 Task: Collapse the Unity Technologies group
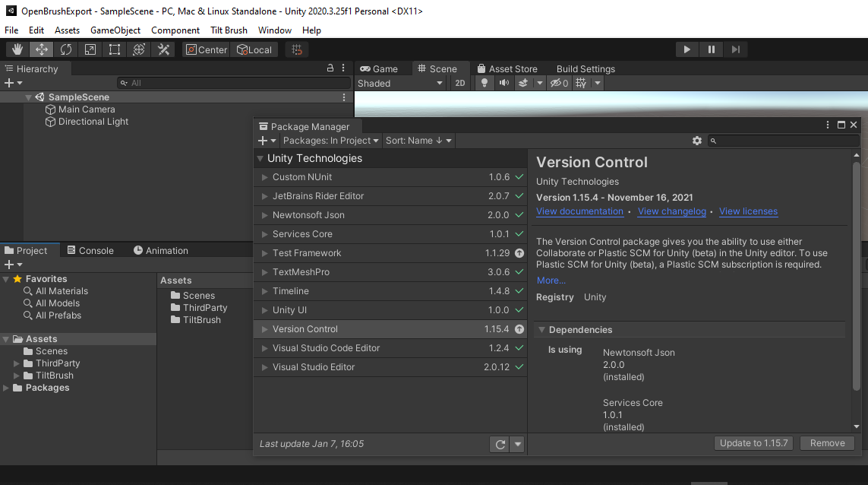pyautogui.click(x=260, y=159)
